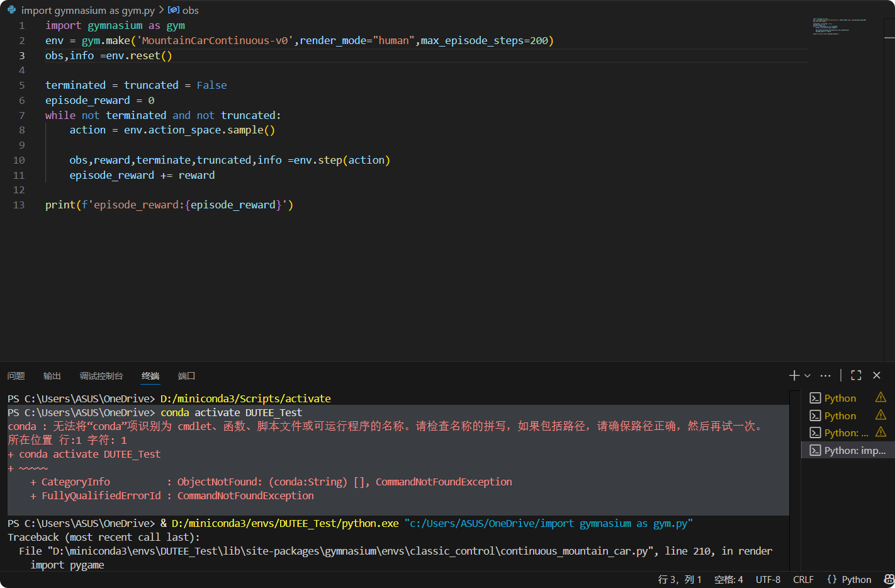Maximize the panel with the expand icon
Screen dimensions: 895x588
[855, 375]
